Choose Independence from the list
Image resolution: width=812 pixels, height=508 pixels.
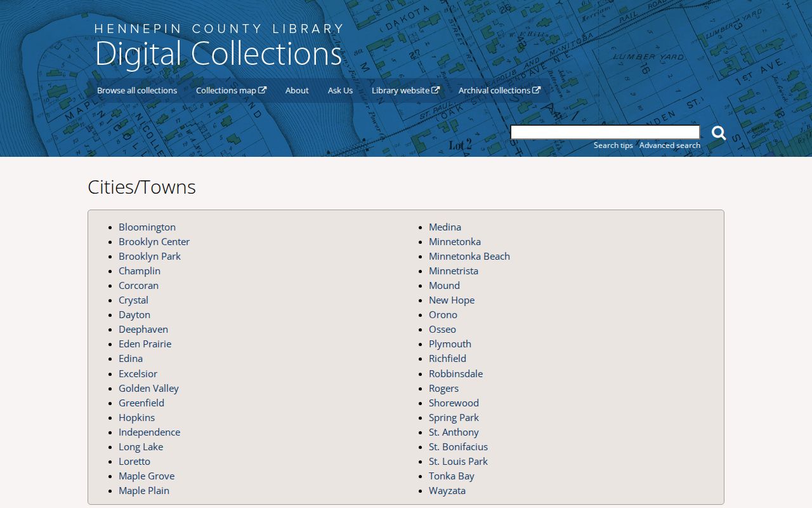[x=149, y=432]
